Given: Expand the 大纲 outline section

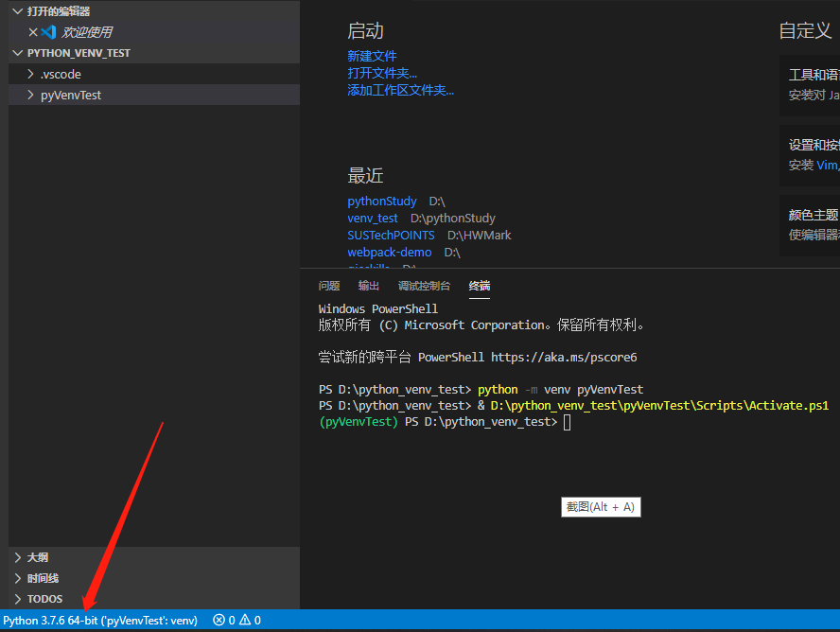Looking at the screenshot, I should [18, 557].
